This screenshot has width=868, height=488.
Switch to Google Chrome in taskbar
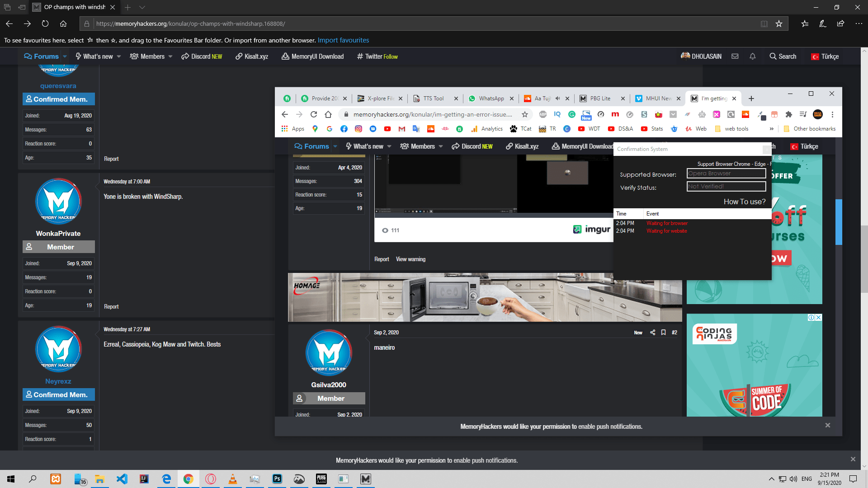(x=189, y=479)
